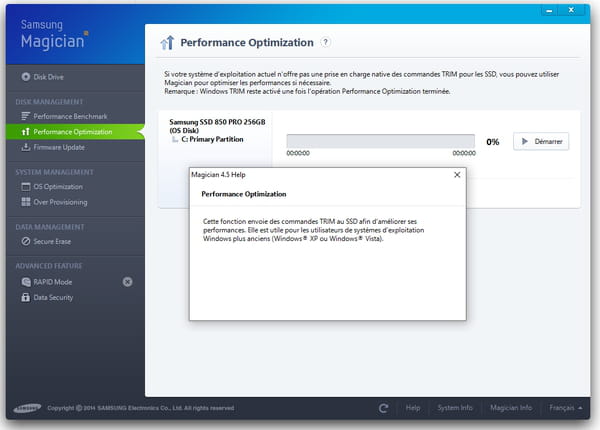Click the 0% progress value
Viewport: 600px width, 430px height.
click(493, 142)
